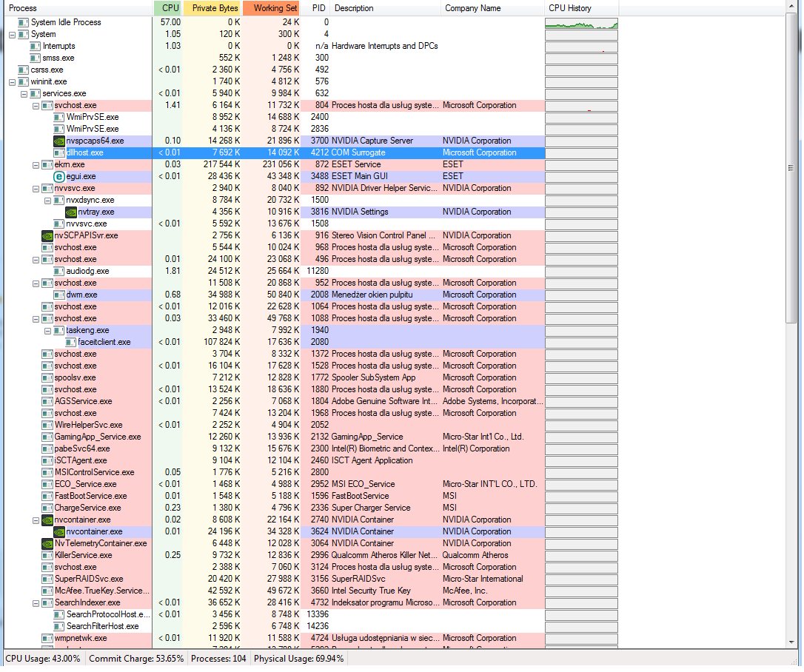
Task: Click the Physical Usage status entry
Action: pyautogui.click(x=298, y=659)
